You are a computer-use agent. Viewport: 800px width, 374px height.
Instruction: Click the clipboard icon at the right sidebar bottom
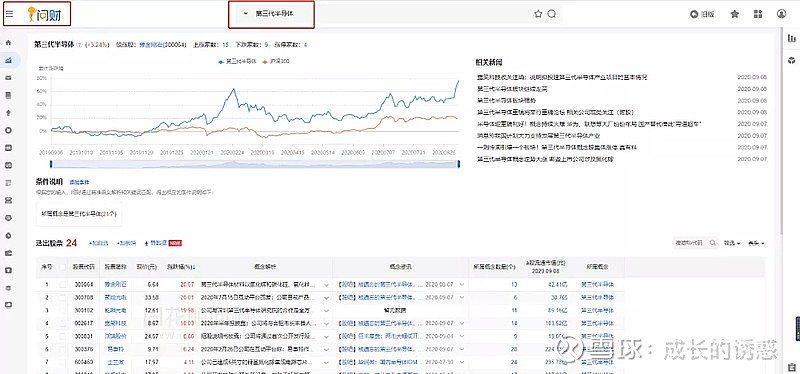(x=792, y=367)
